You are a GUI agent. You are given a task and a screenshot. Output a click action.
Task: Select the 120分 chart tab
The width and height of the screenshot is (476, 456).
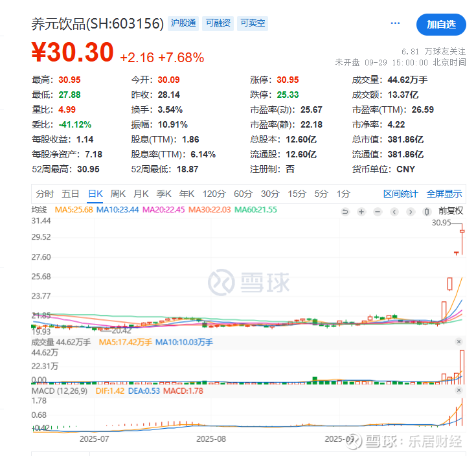[x=214, y=194]
